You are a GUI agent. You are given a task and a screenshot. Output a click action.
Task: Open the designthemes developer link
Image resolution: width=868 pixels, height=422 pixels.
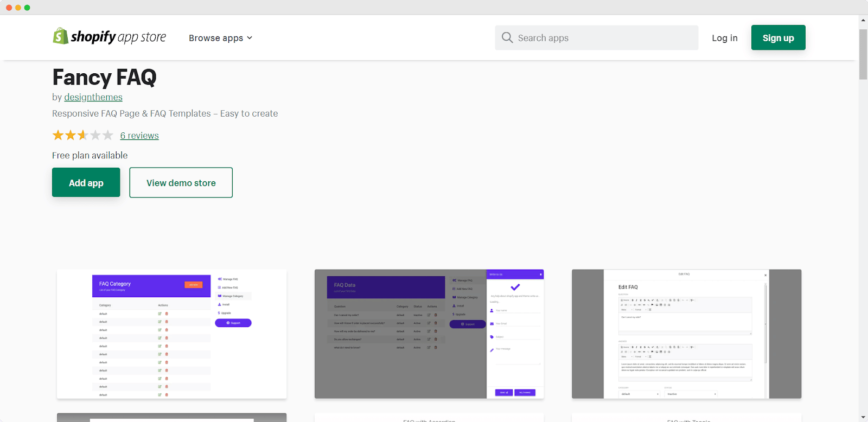coord(93,97)
